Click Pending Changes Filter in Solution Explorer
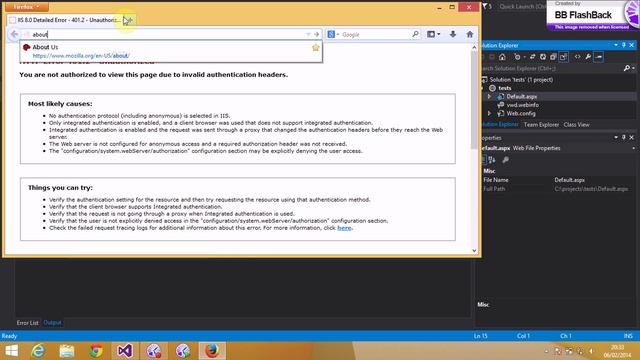 coord(518,57)
